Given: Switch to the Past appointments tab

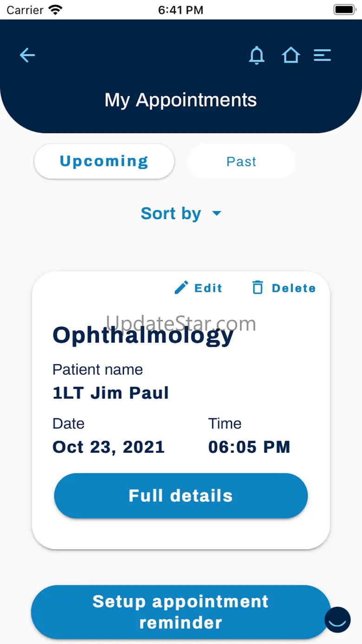Looking at the screenshot, I should [x=241, y=162].
